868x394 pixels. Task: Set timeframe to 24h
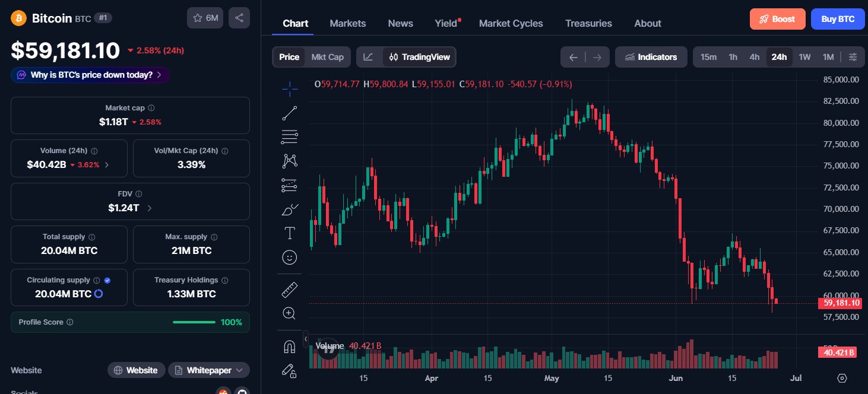(x=779, y=57)
